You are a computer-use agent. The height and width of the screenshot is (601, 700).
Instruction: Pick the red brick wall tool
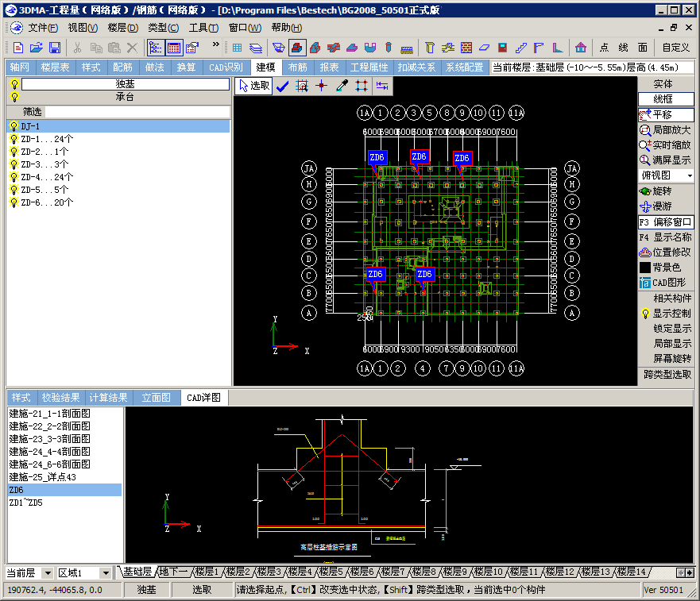tap(466, 48)
